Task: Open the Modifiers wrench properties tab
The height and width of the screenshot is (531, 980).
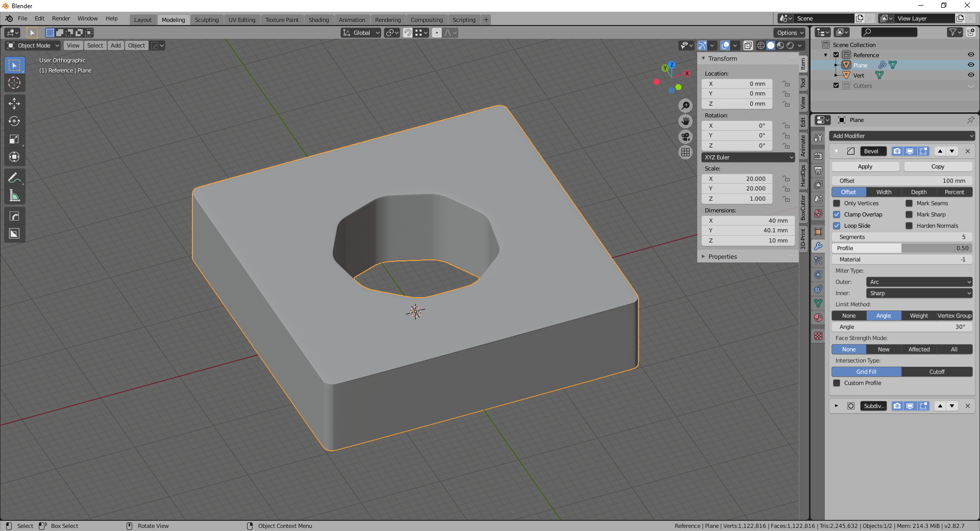Action: coord(818,246)
